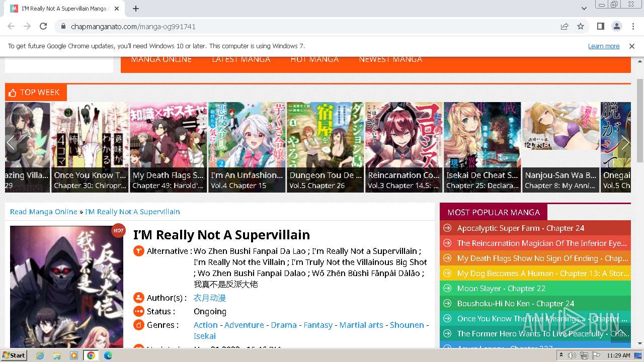Click the page vertical scrollbar thumb
Screen dimensions: 644x362
coord(639,120)
